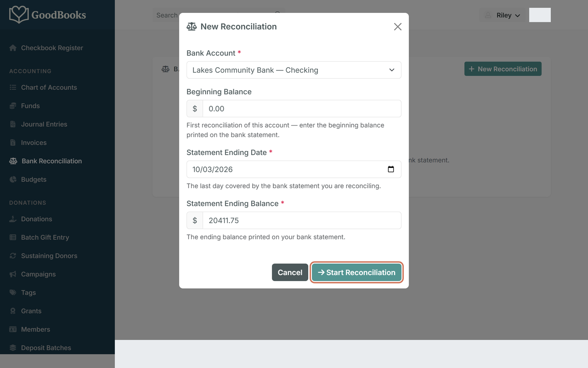
Task: Open the Bank Account dropdown
Action: tap(294, 70)
